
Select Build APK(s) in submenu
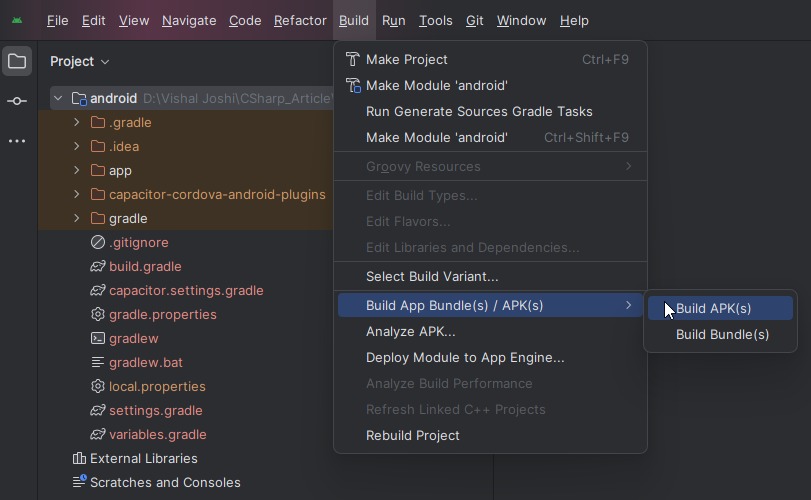tap(720, 308)
